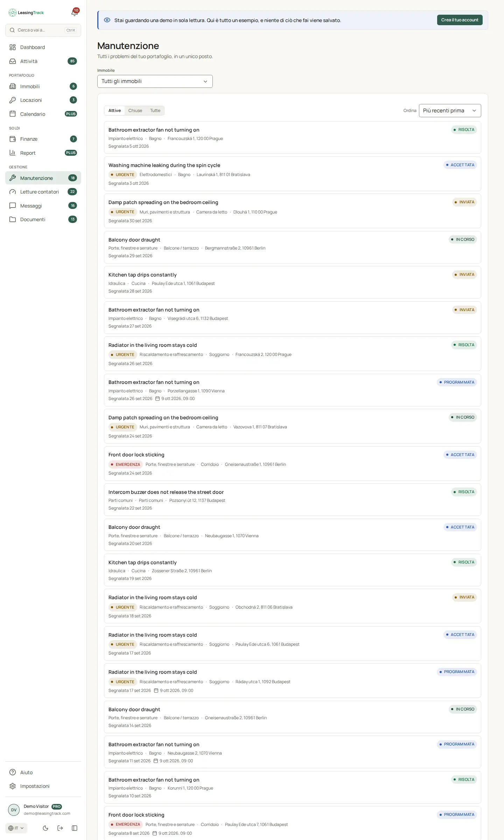The image size is (504, 840).
Task: Click the eye icon in the demo banner
Action: 107,20
